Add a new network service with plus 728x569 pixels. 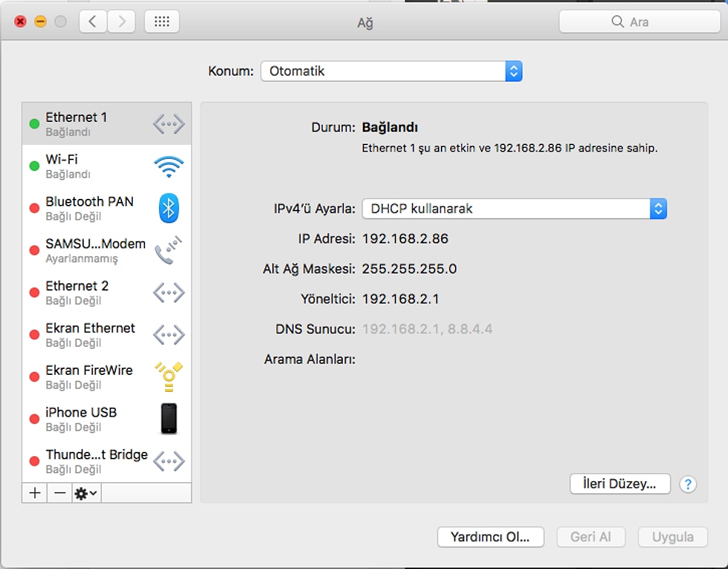click(35, 493)
